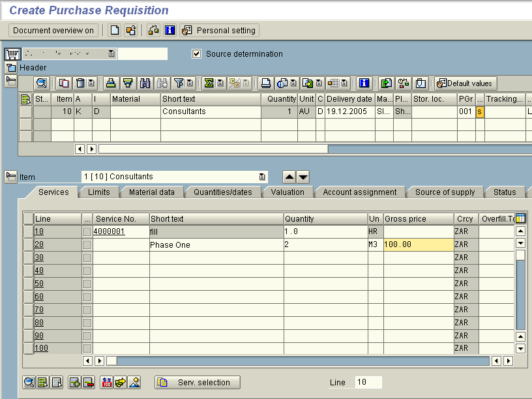The width and height of the screenshot is (532, 399).
Task: Click the Delete item trash icon
Action: pyautogui.click(x=81, y=83)
